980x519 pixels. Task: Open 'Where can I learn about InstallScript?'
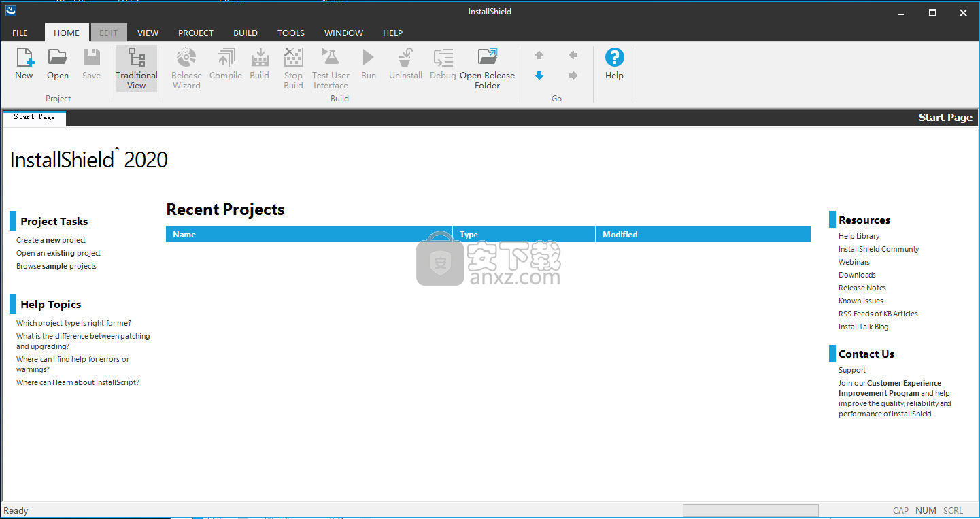click(78, 382)
